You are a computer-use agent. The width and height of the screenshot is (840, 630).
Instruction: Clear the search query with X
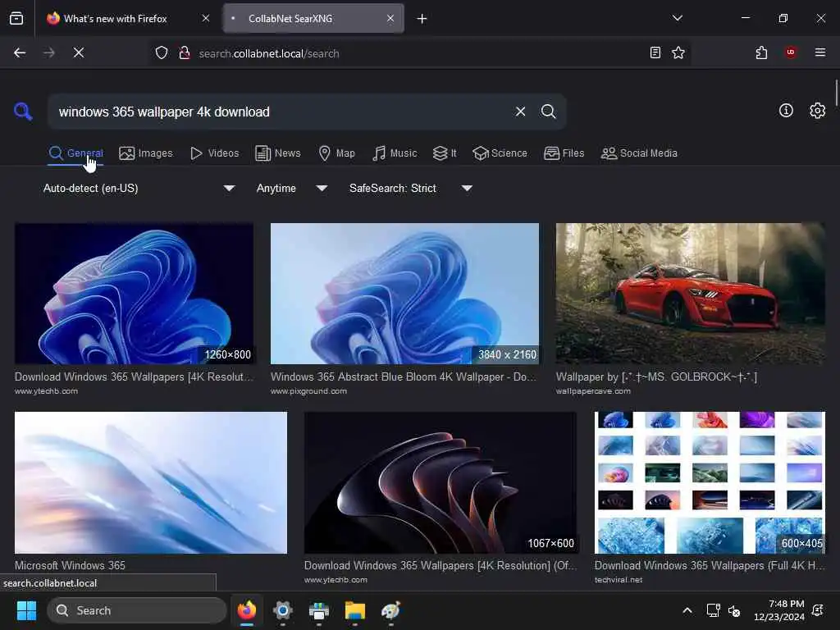(520, 112)
